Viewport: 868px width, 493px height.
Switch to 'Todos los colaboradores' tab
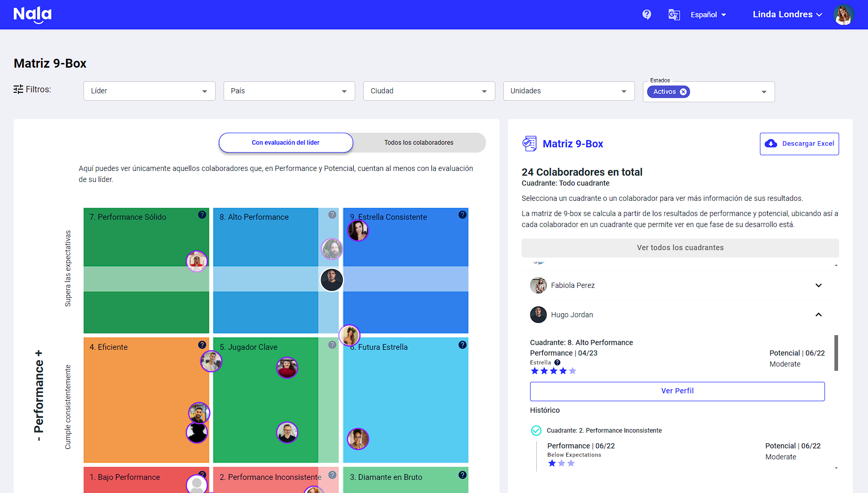click(419, 143)
